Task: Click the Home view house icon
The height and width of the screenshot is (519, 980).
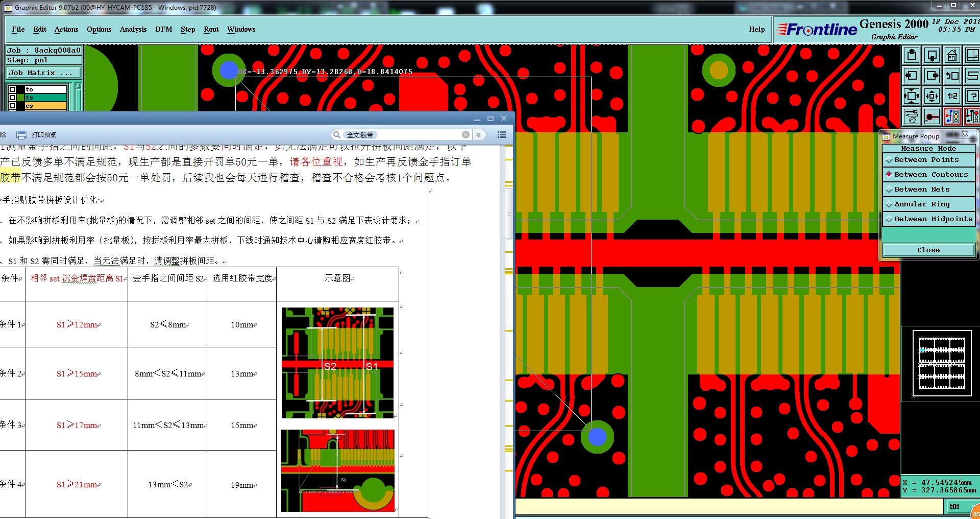Action: [952, 55]
